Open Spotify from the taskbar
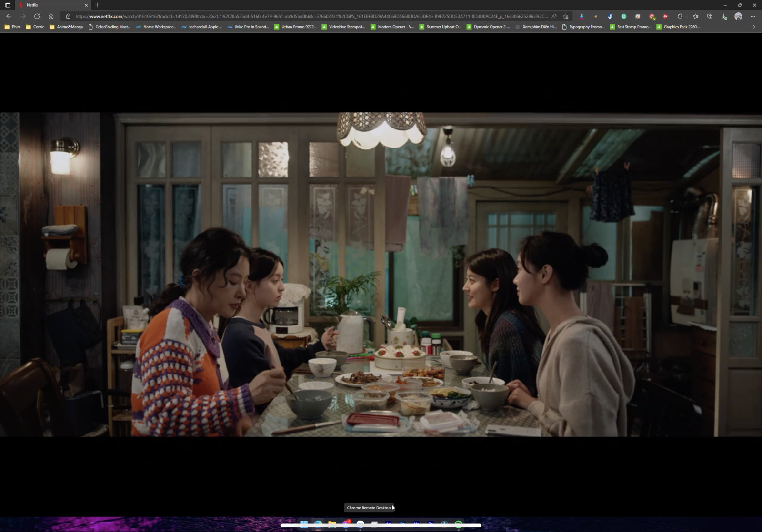 [x=459, y=524]
